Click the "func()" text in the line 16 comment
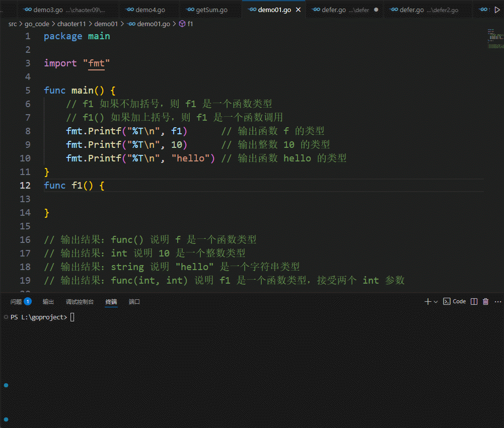The height and width of the screenshot is (428, 504). tap(127, 240)
